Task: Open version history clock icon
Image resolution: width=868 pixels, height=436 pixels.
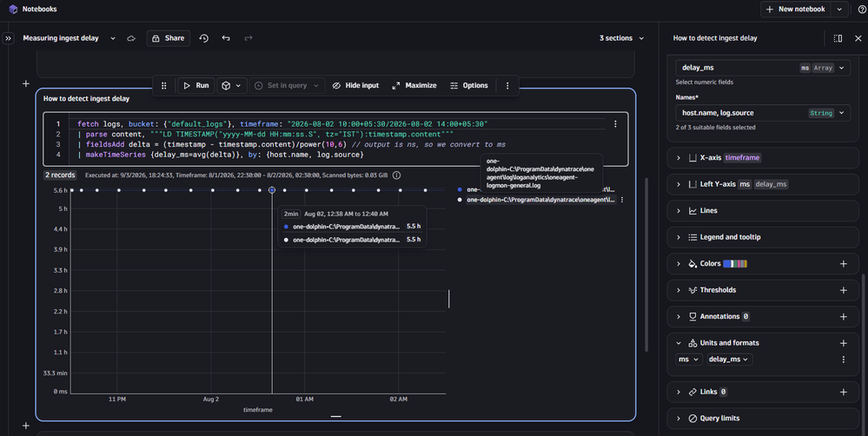Action: [203, 38]
